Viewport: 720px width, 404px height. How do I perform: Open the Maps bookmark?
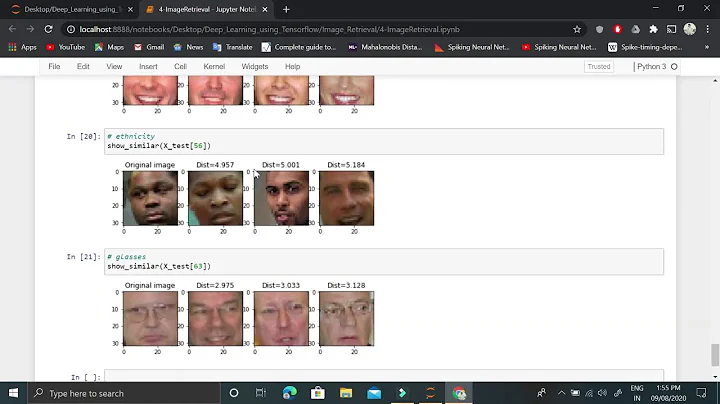point(109,47)
